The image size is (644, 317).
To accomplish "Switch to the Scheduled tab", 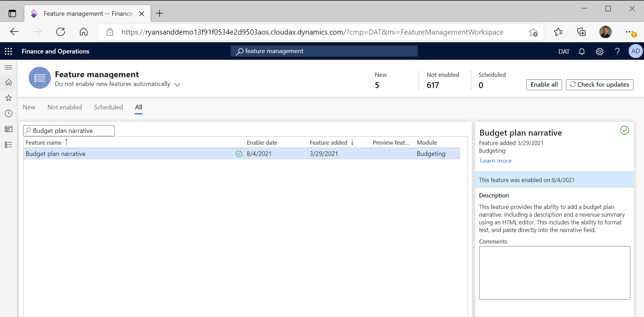I will 108,107.
